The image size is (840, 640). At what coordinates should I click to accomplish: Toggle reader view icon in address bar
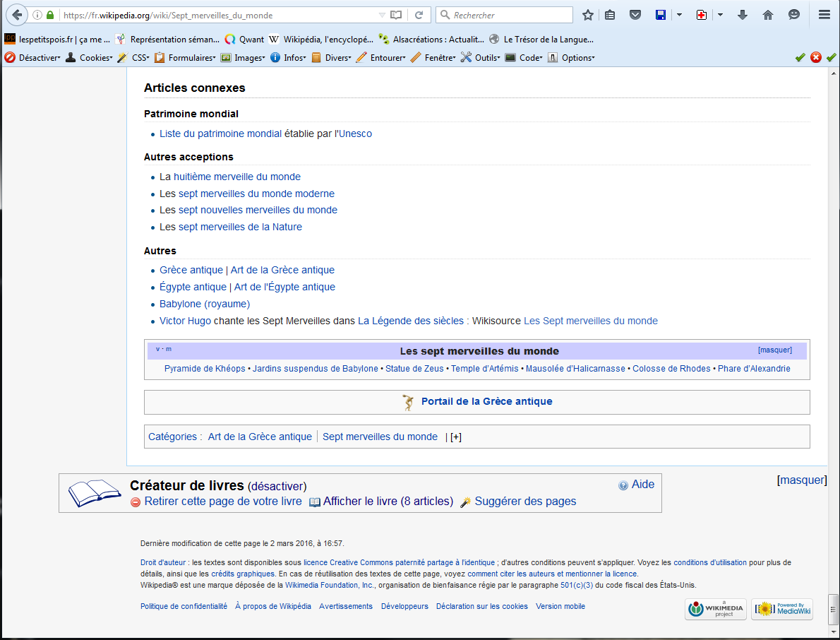(x=396, y=15)
